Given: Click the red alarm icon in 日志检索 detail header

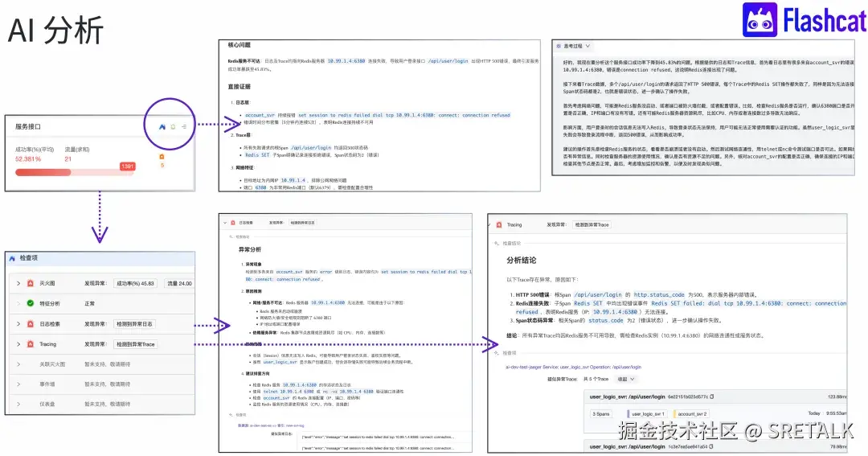Looking at the screenshot, I should pyautogui.click(x=233, y=223).
